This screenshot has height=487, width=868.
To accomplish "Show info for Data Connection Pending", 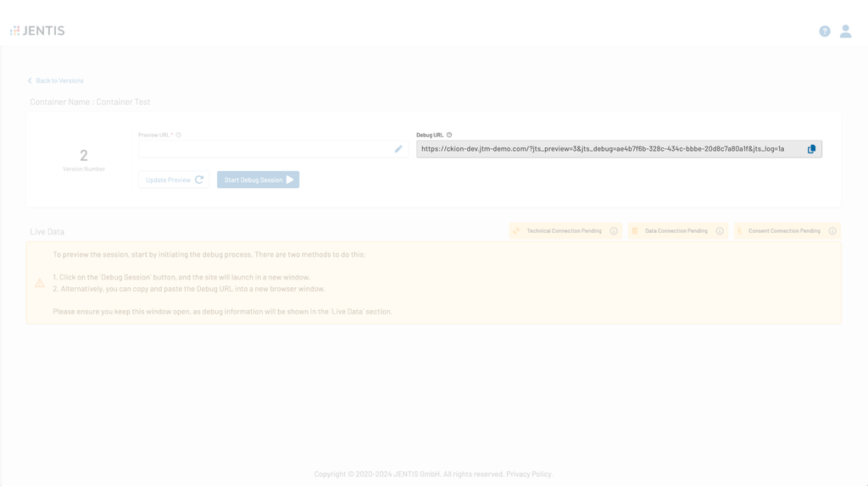I will (x=720, y=231).
